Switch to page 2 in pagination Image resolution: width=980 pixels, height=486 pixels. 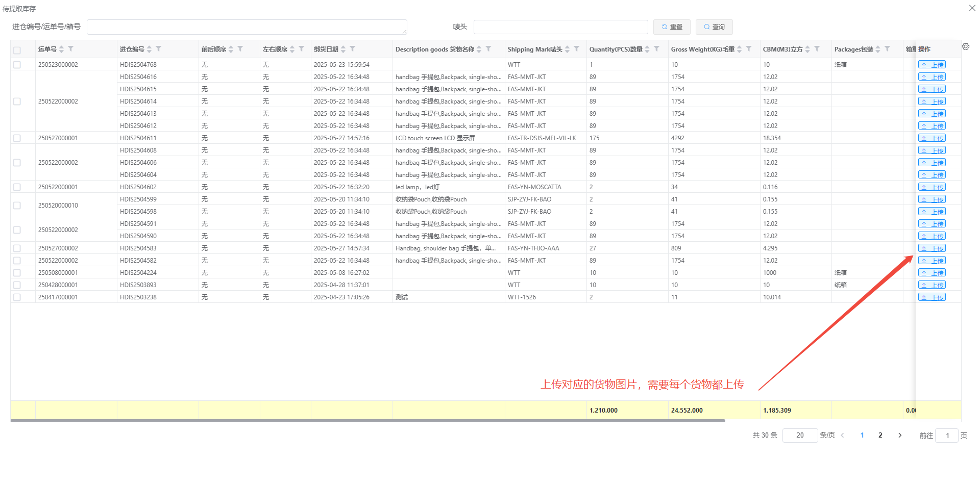click(x=880, y=435)
